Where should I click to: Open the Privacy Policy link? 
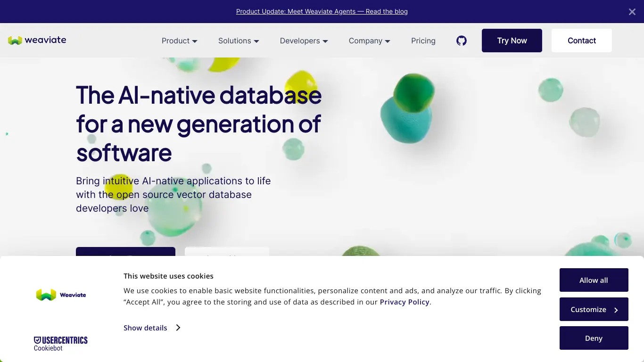[405, 302]
